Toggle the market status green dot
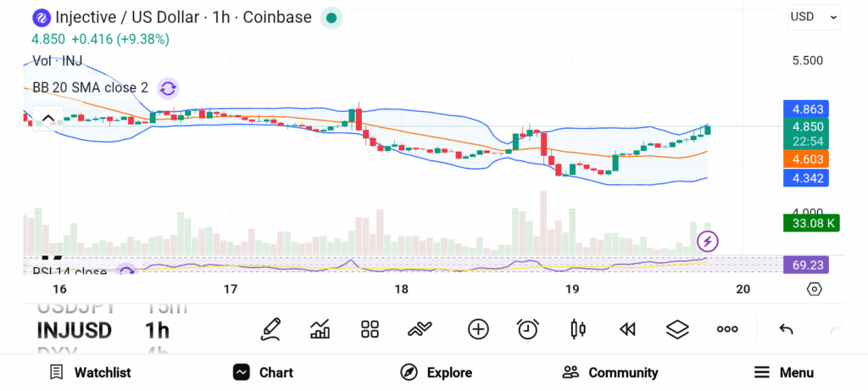 click(x=331, y=17)
